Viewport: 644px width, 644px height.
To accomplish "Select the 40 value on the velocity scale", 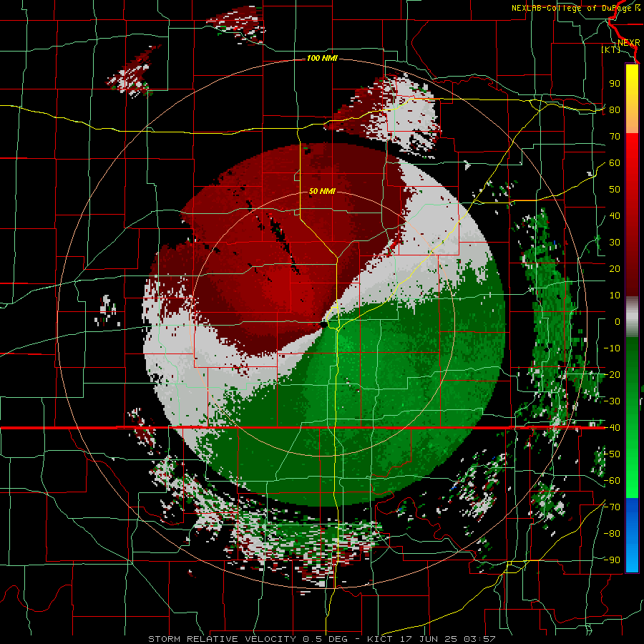I will coord(615,215).
